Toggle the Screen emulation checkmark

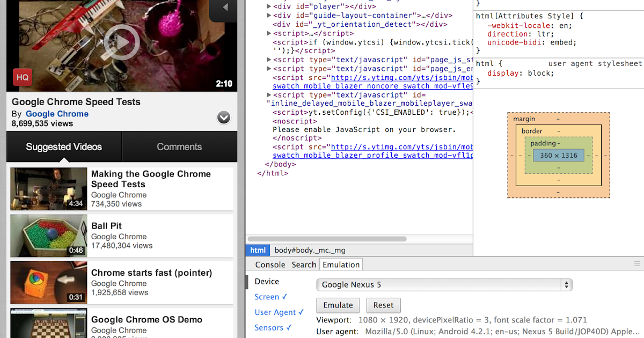270,297
